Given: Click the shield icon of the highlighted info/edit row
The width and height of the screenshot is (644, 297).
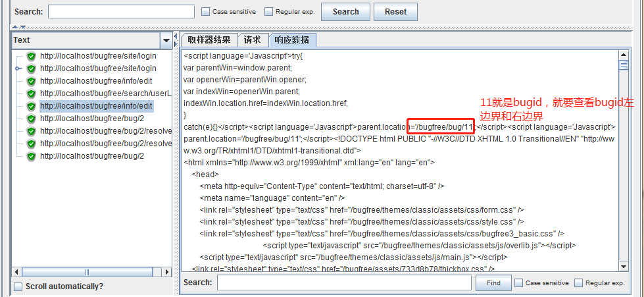Looking at the screenshot, I should click(31, 106).
